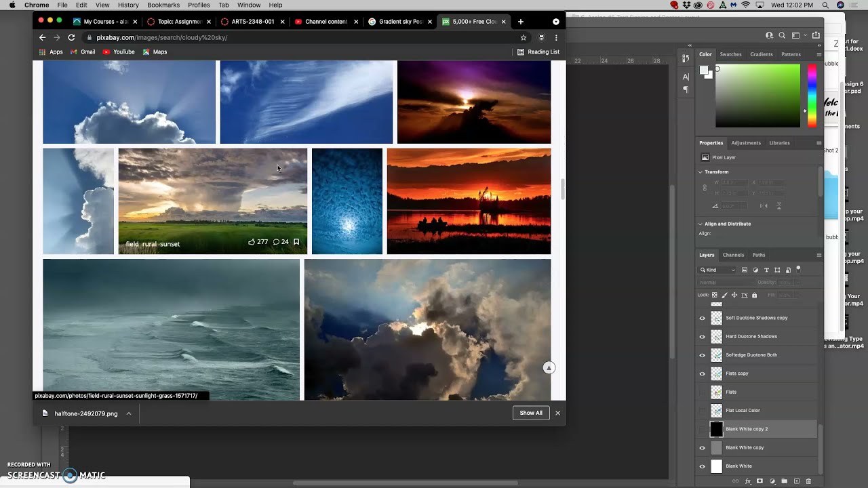Hide the Flats copy layer
The height and width of the screenshot is (488, 868).
coord(703,373)
